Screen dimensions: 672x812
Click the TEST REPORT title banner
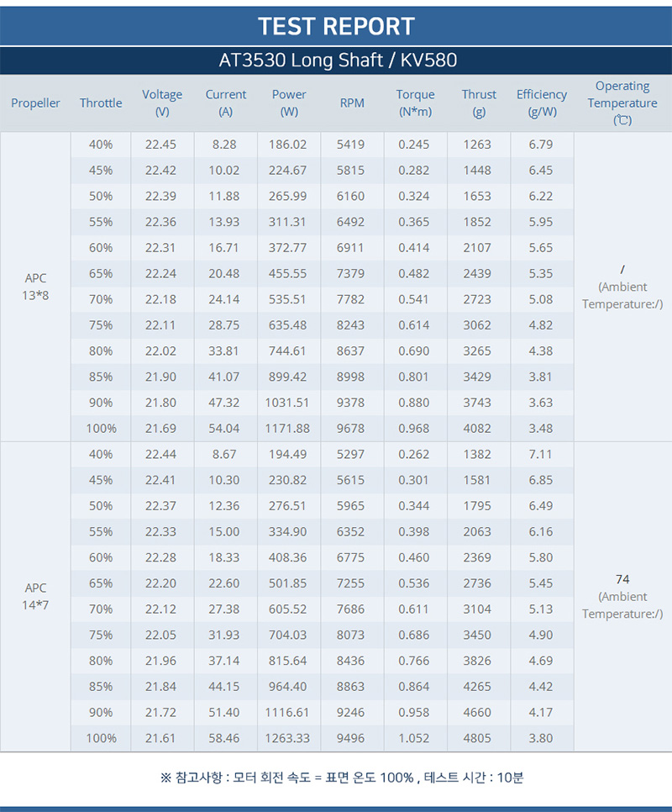[x=336, y=26]
